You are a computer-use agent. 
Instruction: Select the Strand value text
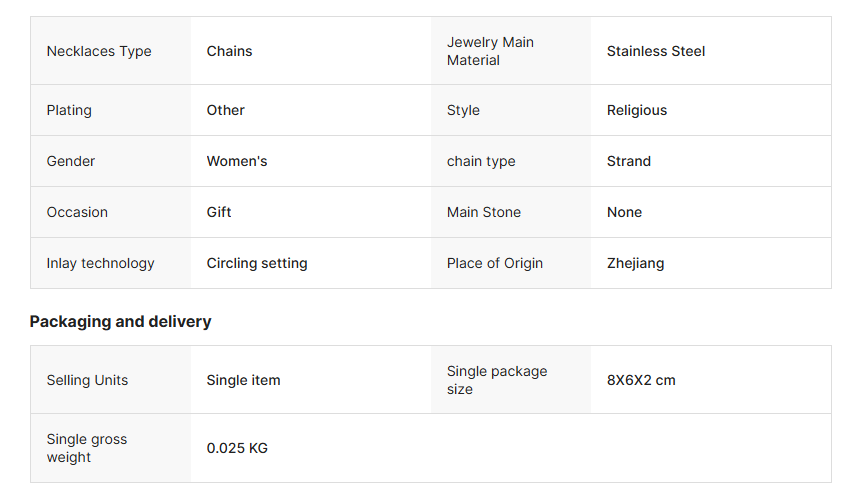[628, 161]
